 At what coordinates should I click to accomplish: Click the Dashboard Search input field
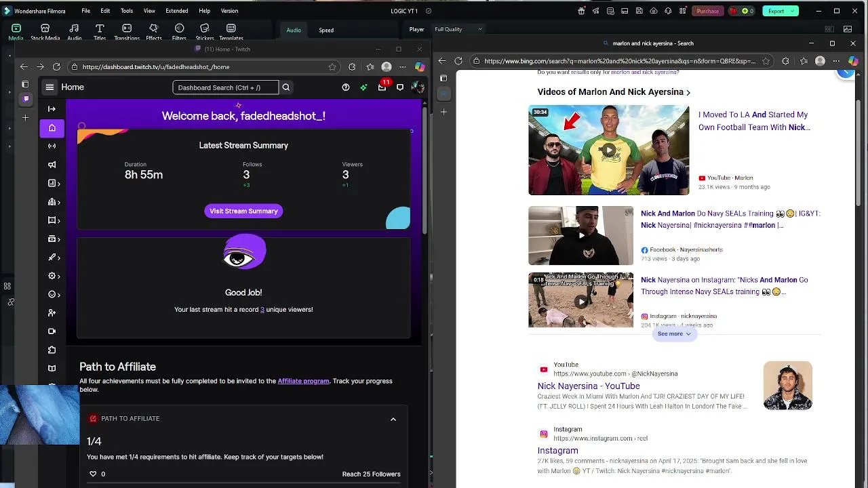click(225, 87)
